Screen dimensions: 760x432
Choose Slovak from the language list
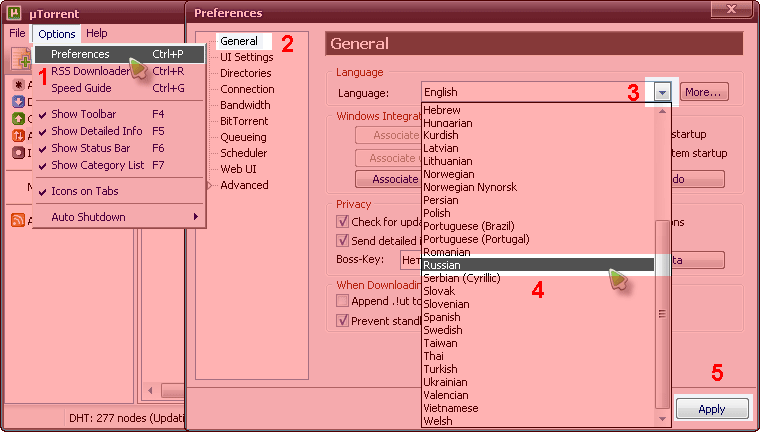click(x=538, y=291)
